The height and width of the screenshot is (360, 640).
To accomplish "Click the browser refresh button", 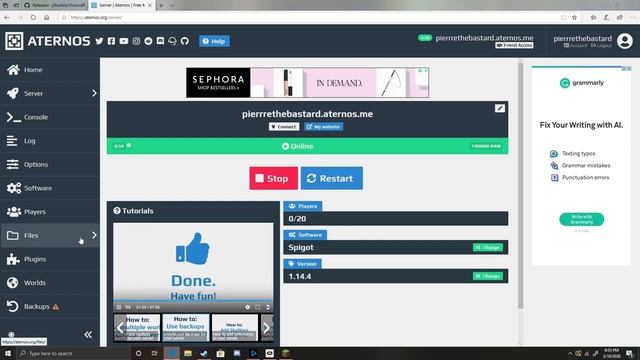I will point(33,18).
